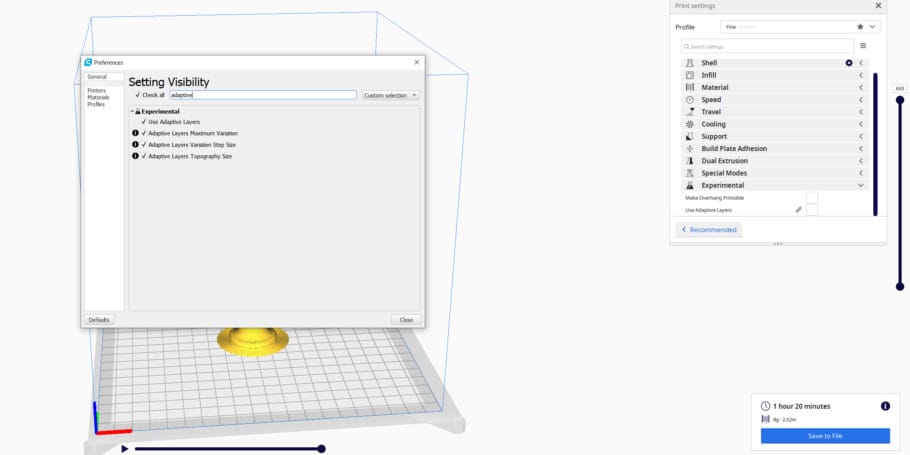910x455 pixels.
Task: Click the Build Plate Adhesion icon
Action: point(689,149)
